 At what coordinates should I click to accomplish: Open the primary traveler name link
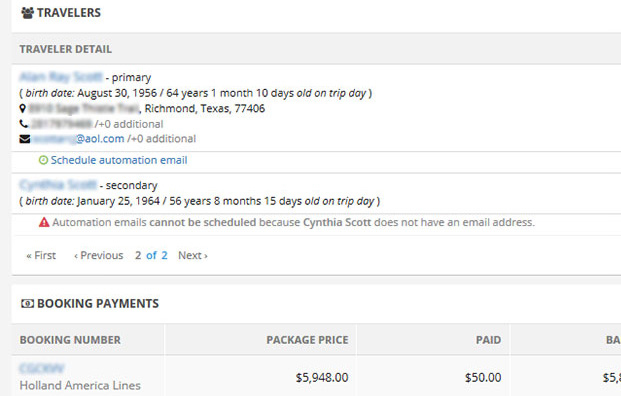(61, 77)
